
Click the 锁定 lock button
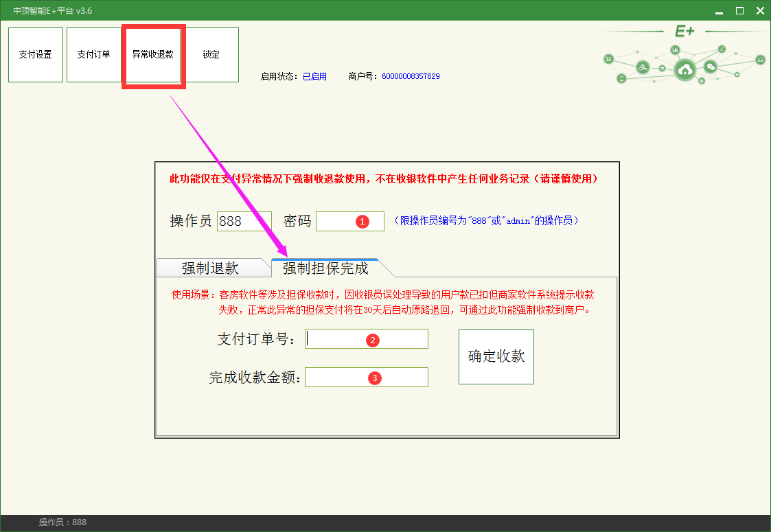click(211, 55)
